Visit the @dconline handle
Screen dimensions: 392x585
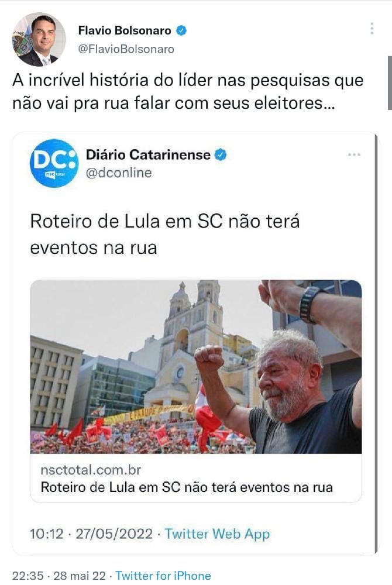119,173
